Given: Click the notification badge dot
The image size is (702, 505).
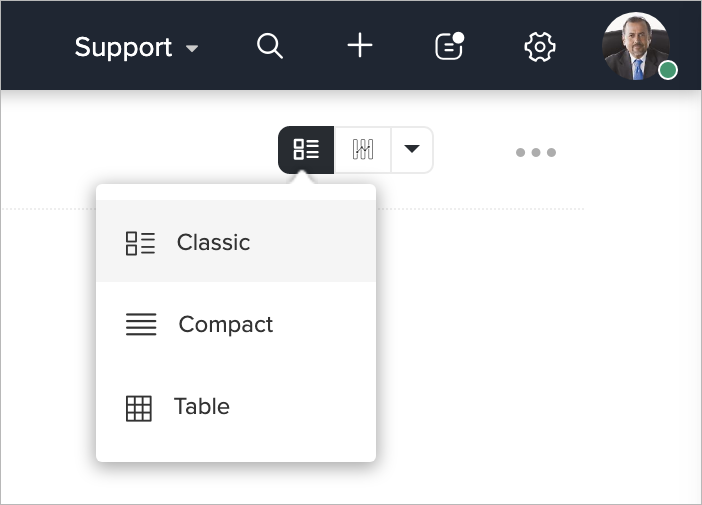Looking at the screenshot, I should click(x=458, y=38).
